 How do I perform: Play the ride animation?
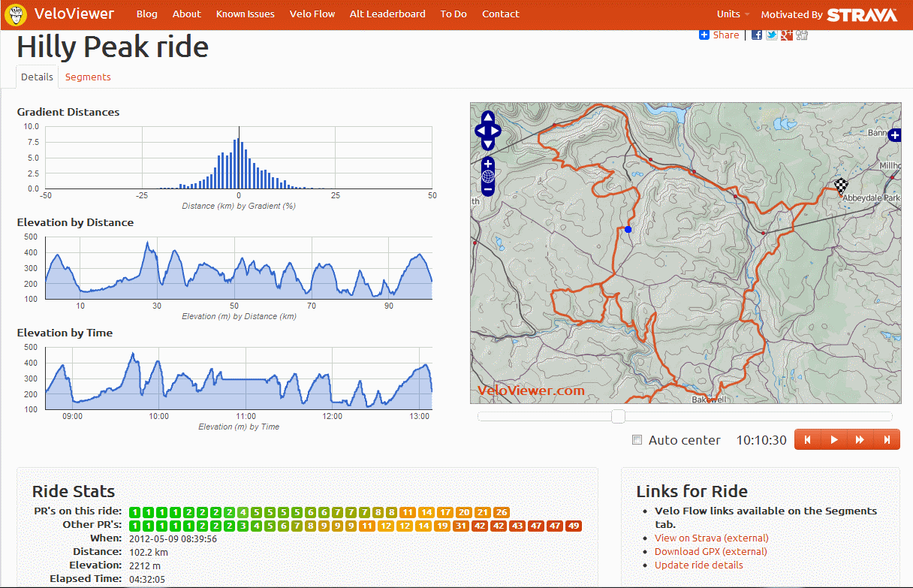point(833,440)
